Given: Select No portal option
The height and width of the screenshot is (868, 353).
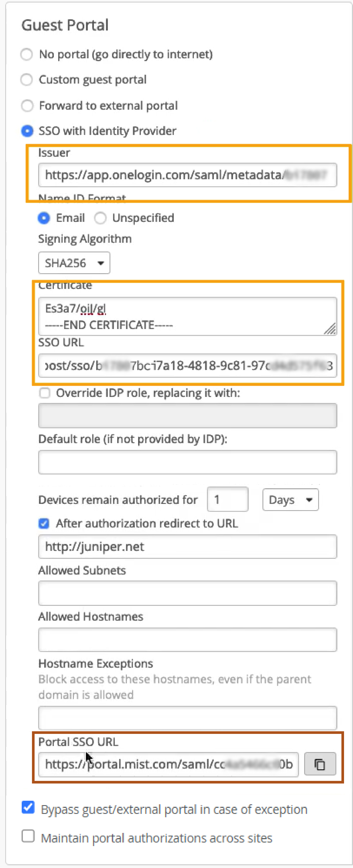Looking at the screenshot, I should 26,54.
